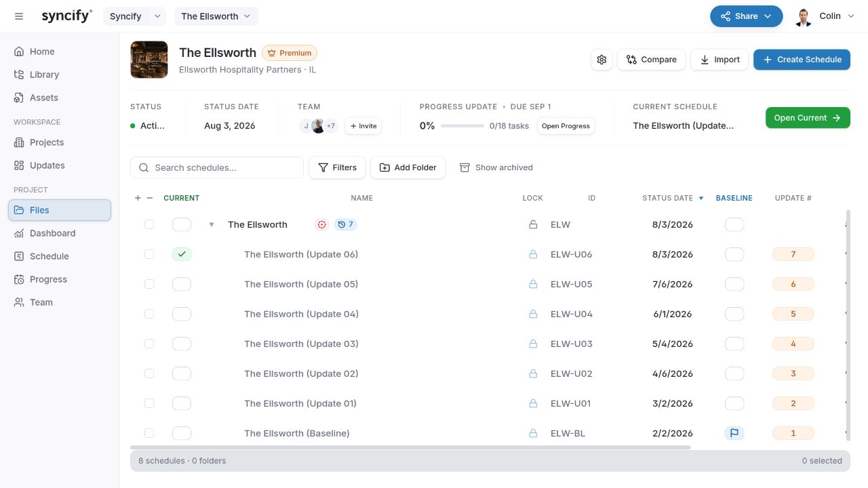Screen dimensions: 868x488
Task: Go to Home in sidebar
Action: (x=60, y=52)
